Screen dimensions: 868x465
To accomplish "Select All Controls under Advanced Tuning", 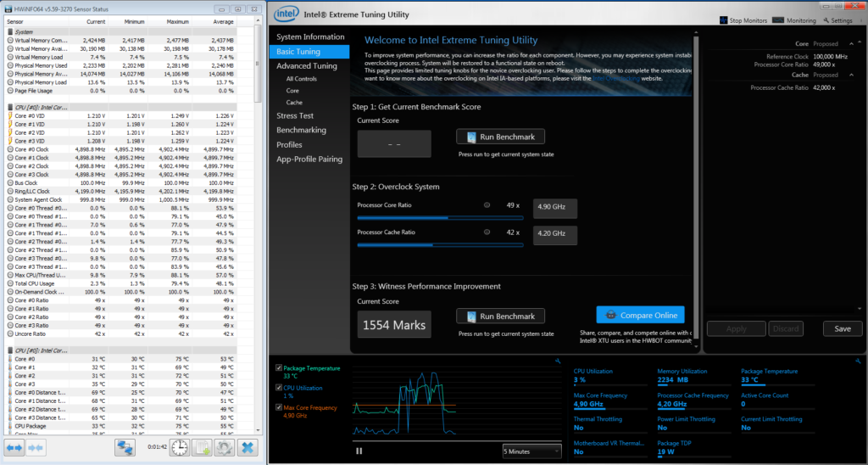I will click(x=302, y=79).
